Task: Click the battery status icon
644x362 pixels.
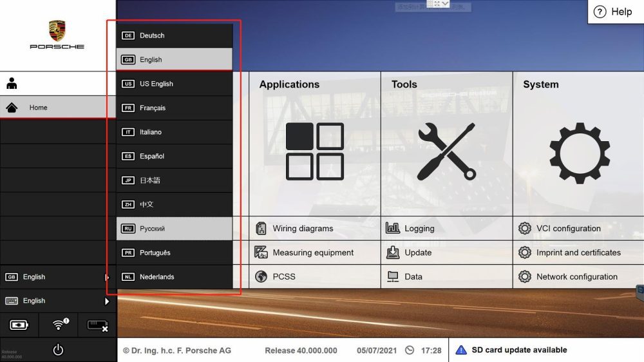Action: coord(19,325)
